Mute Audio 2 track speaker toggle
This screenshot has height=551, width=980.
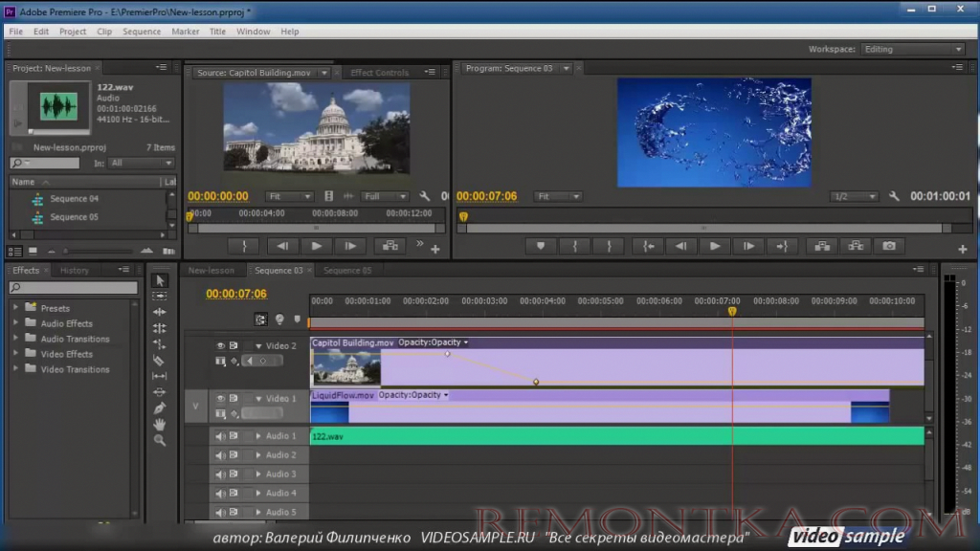pos(220,454)
